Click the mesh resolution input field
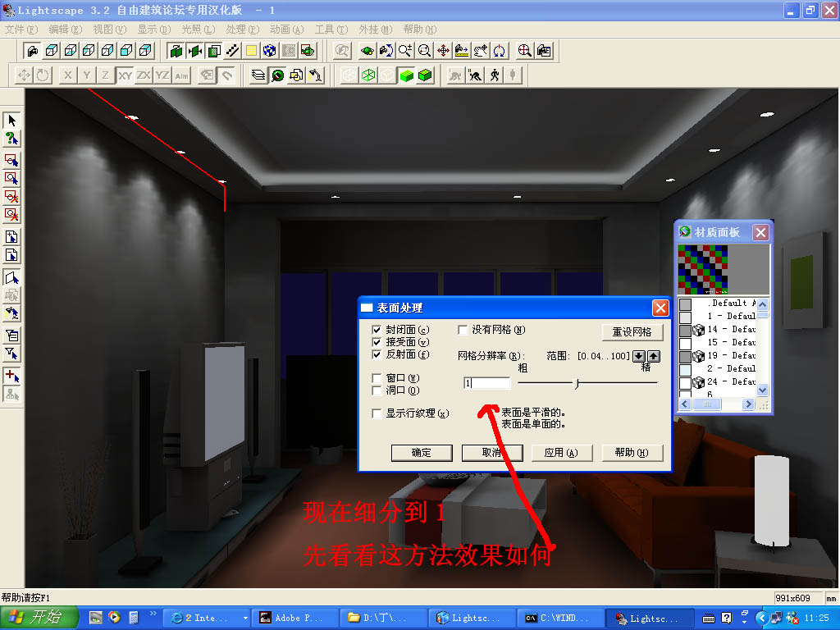 click(x=487, y=383)
